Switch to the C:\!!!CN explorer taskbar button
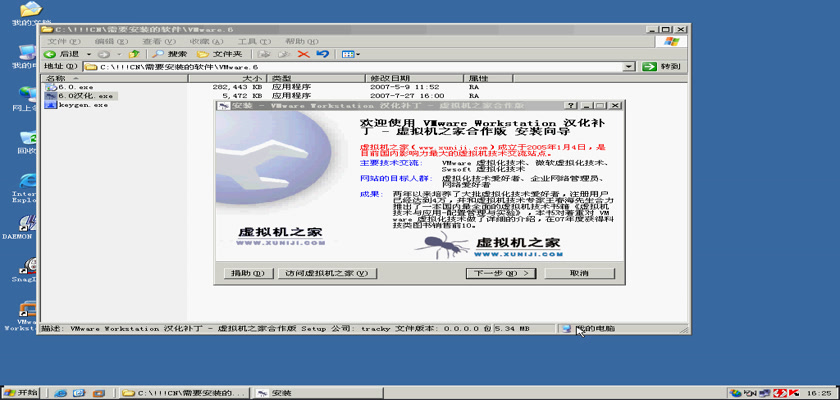Viewport: 840px width, 400px height. pos(185,393)
